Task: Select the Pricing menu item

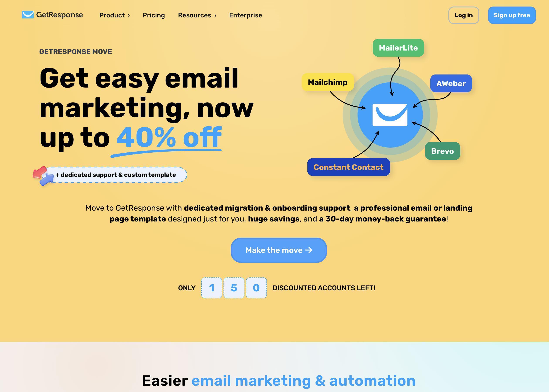Action: click(x=154, y=15)
